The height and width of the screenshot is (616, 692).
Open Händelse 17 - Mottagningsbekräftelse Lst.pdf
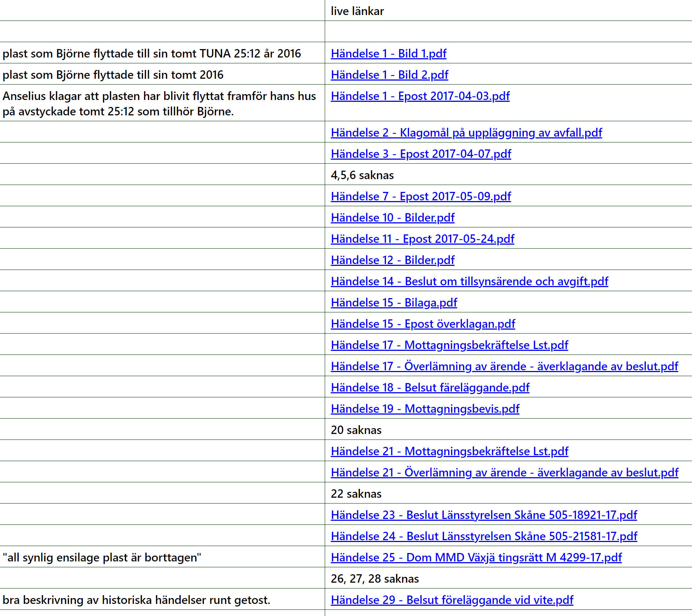click(449, 345)
